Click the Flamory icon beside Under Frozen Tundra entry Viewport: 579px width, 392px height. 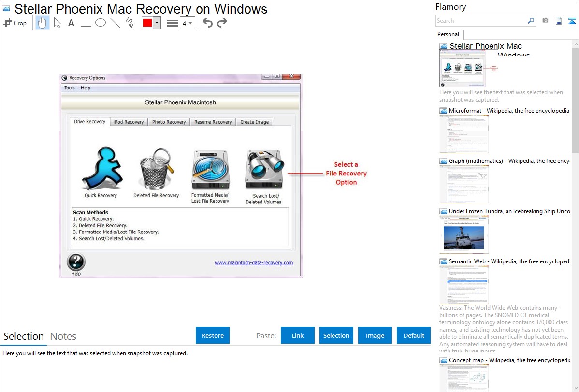443,211
